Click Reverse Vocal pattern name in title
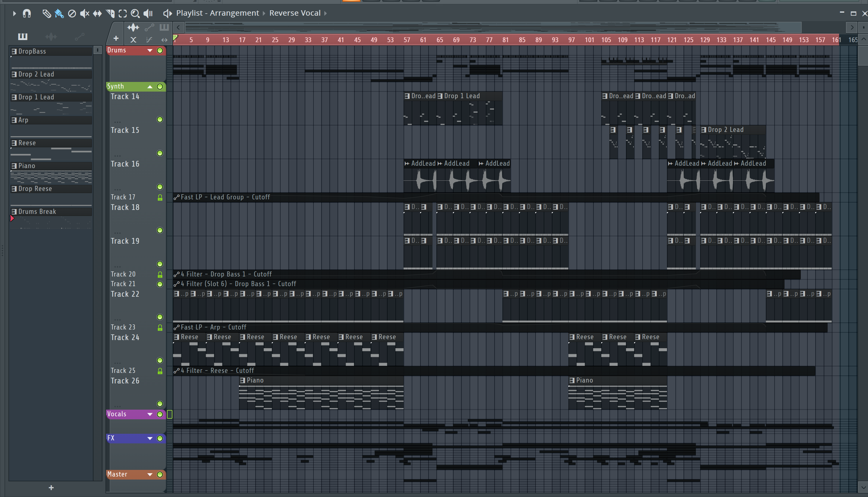 [295, 13]
